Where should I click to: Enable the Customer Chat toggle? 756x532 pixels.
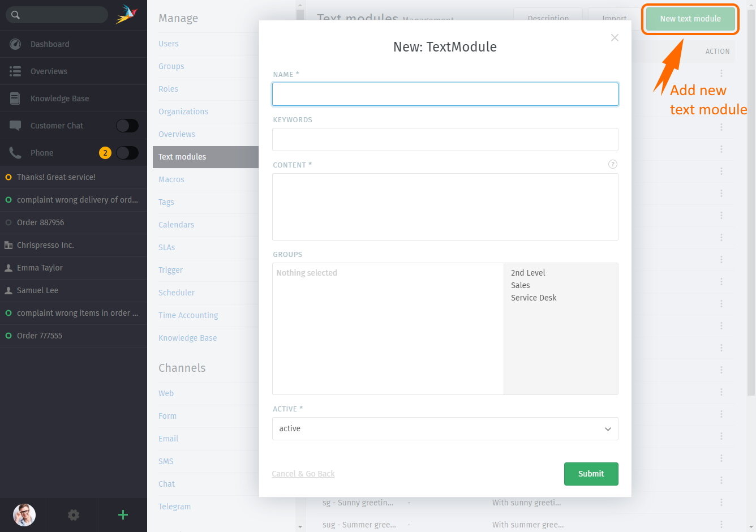click(x=127, y=125)
